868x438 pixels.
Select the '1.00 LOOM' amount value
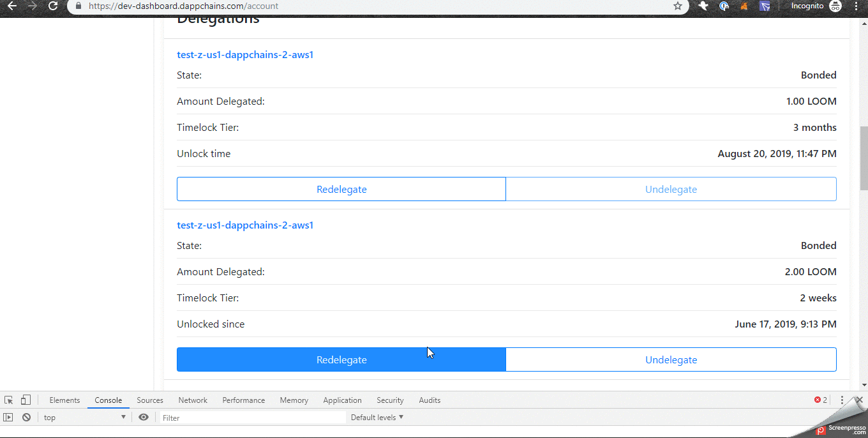pyautogui.click(x=811, y=102)
